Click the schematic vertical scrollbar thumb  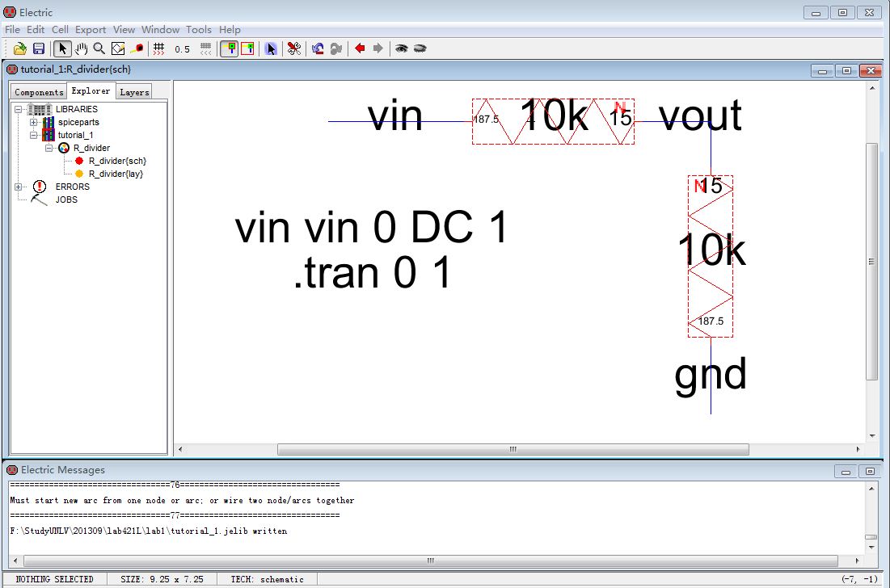click(872, 262)
